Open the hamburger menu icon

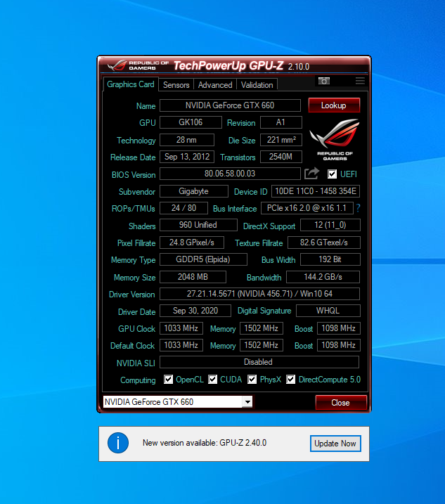coord(360,81)
